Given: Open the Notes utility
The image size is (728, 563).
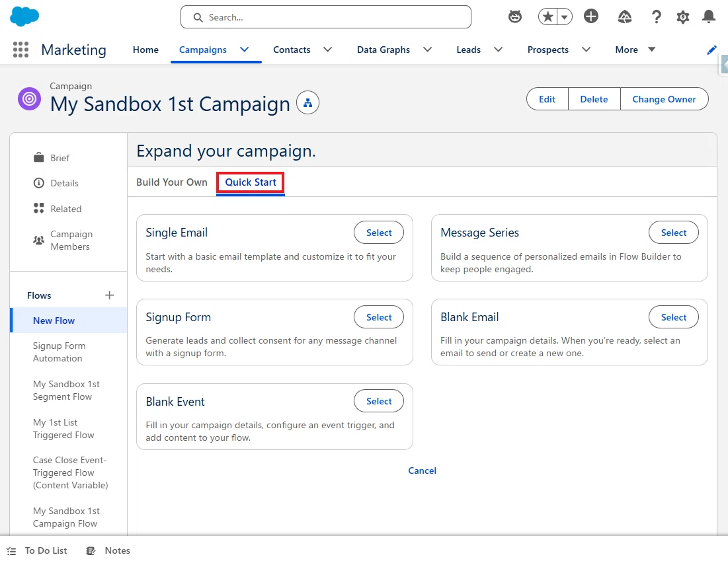Looking at the screenshot, I should click(108, 551).
